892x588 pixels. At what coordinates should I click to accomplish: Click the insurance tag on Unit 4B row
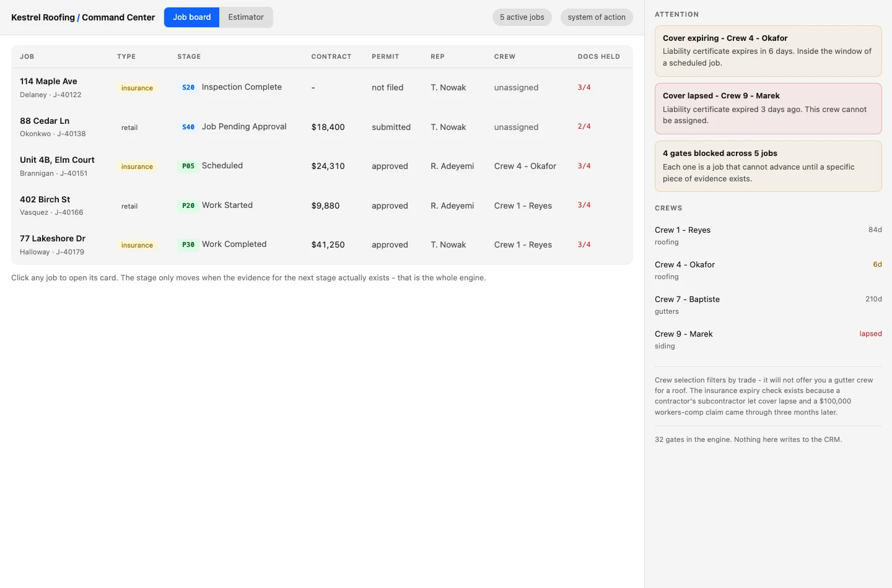tap(137, 166)
